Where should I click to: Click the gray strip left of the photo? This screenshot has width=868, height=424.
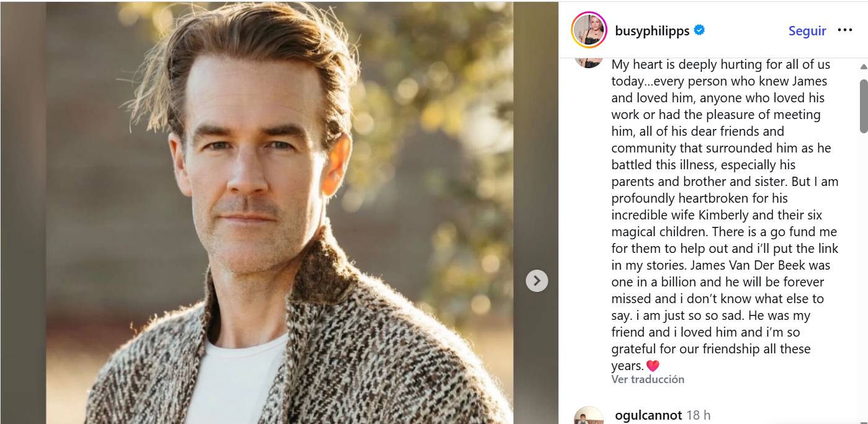click(22, 212)
